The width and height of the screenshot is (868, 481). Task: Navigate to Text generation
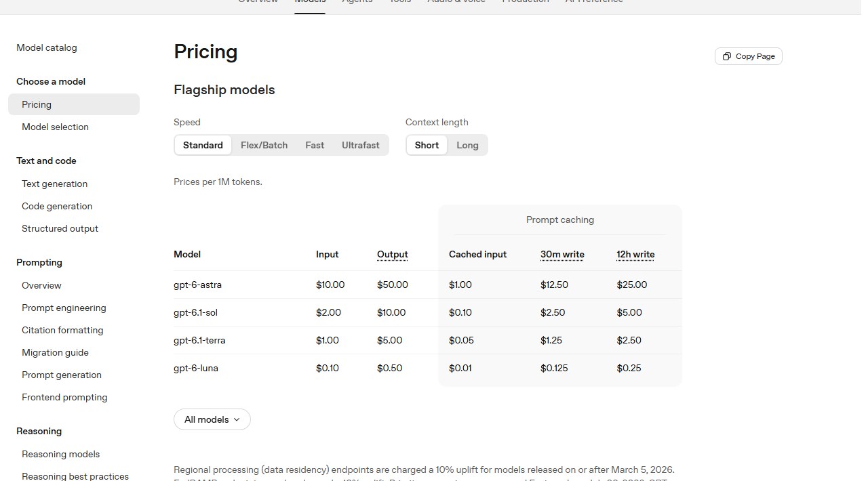point(54,184)
